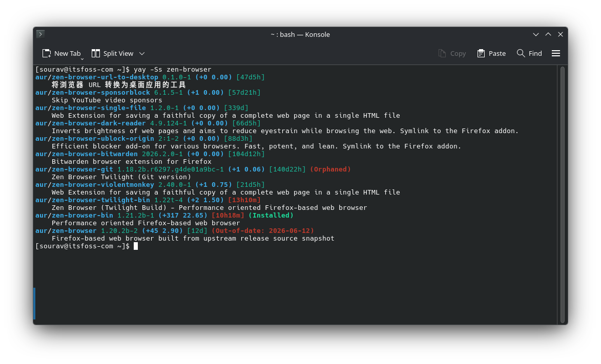Screen dimensions: 601x364
Task: Close the Konsole window
Action: [561, 34]
